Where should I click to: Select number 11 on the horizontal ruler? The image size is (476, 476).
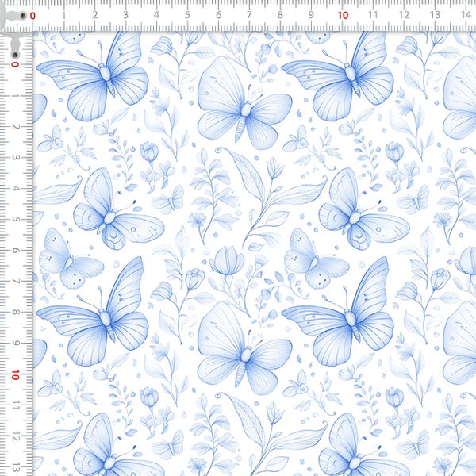[x=373, y=14]
